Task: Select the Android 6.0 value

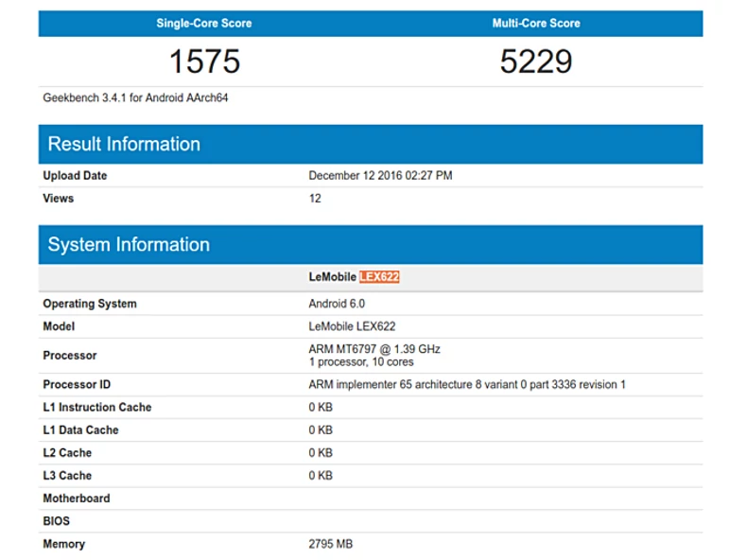Action: [337, 304]
